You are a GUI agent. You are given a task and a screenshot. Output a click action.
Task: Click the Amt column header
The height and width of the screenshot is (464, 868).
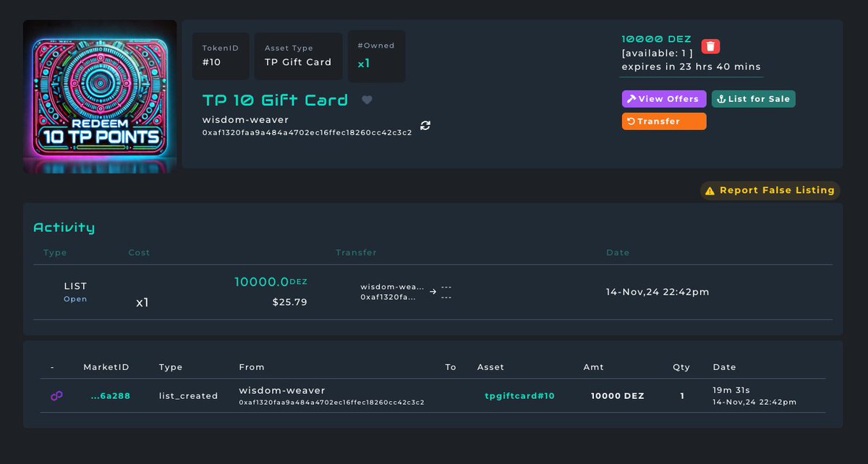(593, 367)
